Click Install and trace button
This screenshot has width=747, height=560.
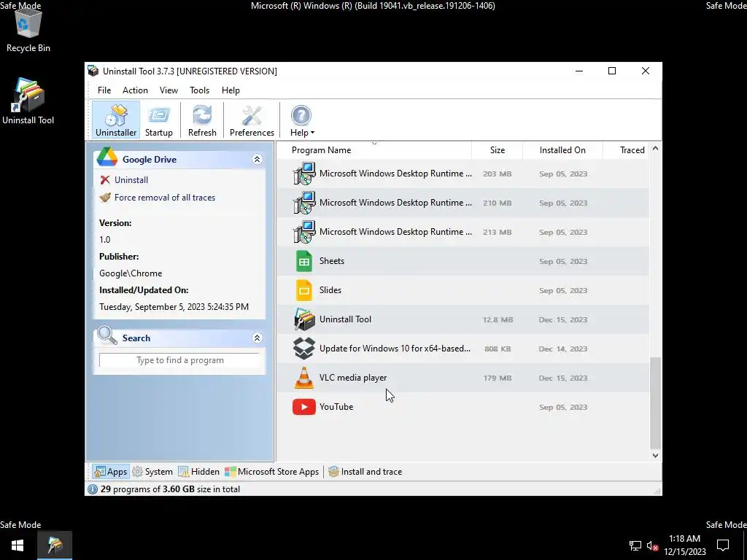(365, 472)
